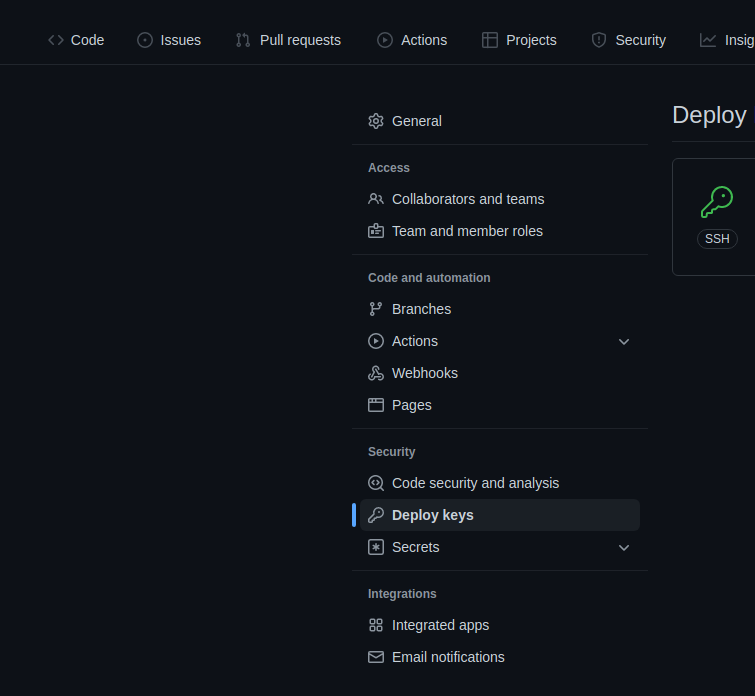Click the SSH label badge

pyautogui.click(x=717, y=239)
